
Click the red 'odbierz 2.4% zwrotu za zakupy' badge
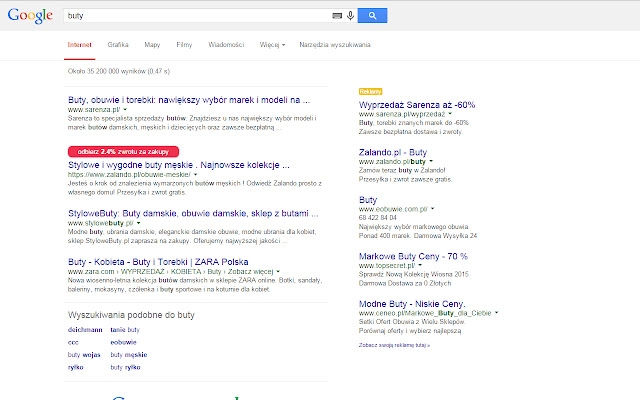(x=123, y=152)
